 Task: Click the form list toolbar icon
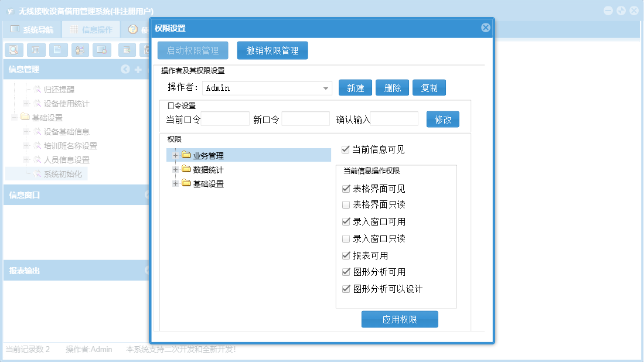(36, 50)
